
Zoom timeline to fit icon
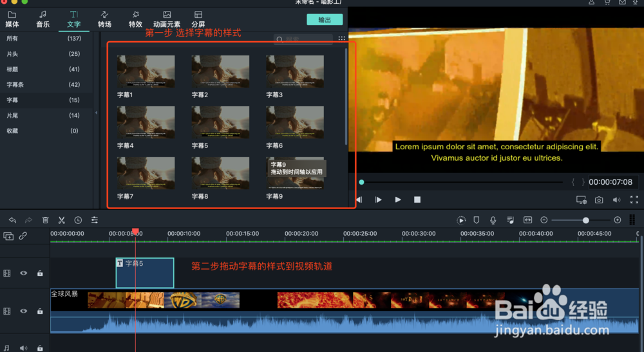[528, 220]
